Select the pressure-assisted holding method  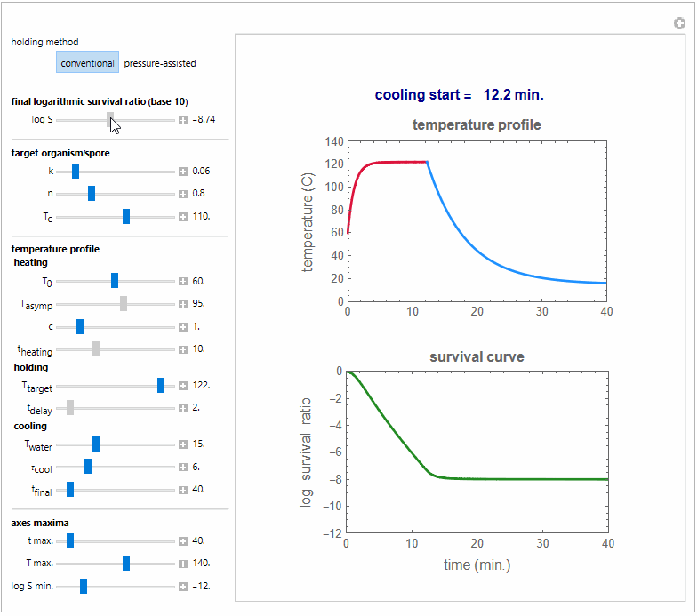[x=160, y=63]
